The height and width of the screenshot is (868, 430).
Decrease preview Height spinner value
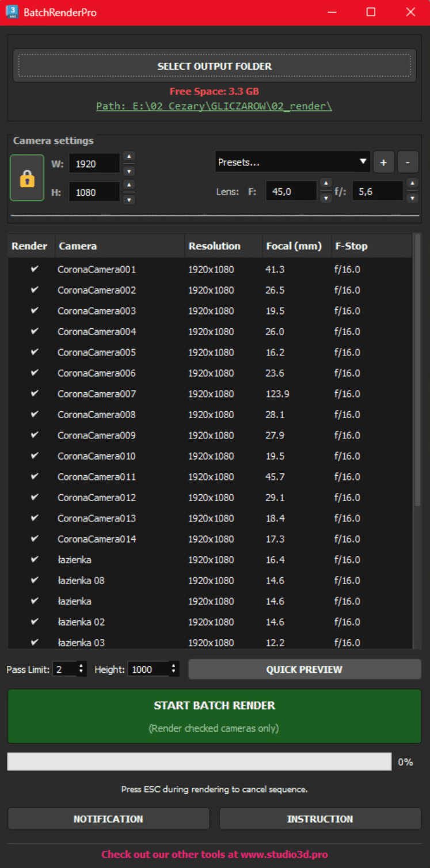[173, 673]
